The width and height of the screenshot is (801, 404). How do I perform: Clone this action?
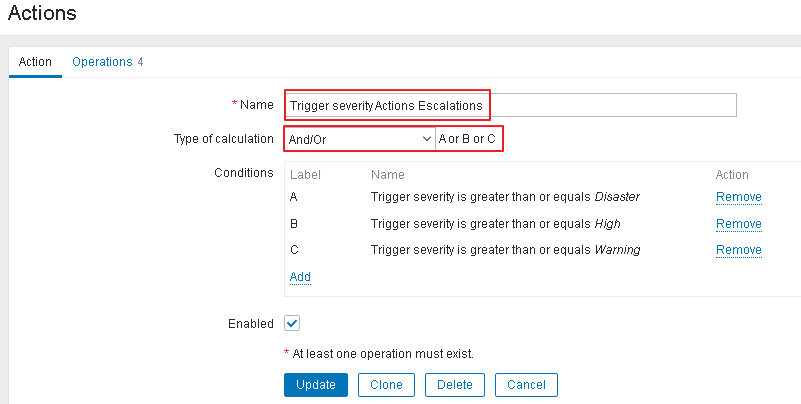(x=386, y=385)
